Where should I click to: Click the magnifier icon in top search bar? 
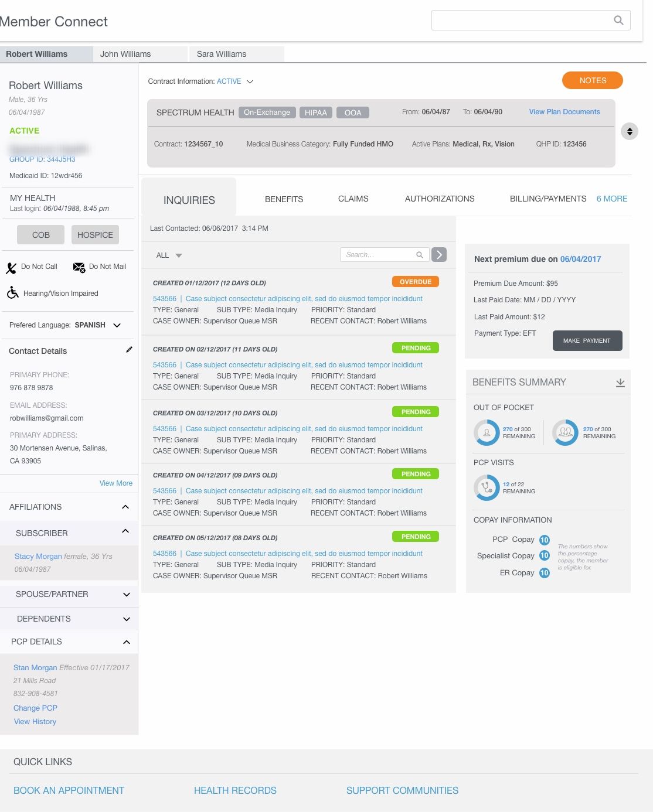point(618,21)
